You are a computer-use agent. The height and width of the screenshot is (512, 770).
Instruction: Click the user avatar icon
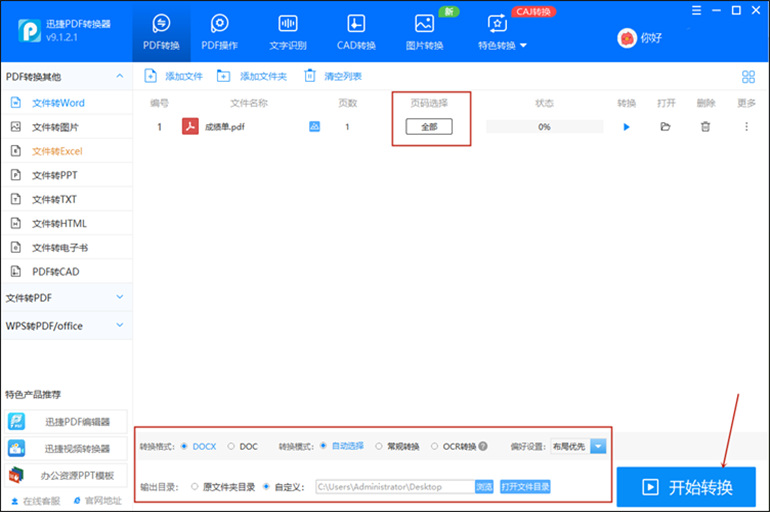click(627, 38)
